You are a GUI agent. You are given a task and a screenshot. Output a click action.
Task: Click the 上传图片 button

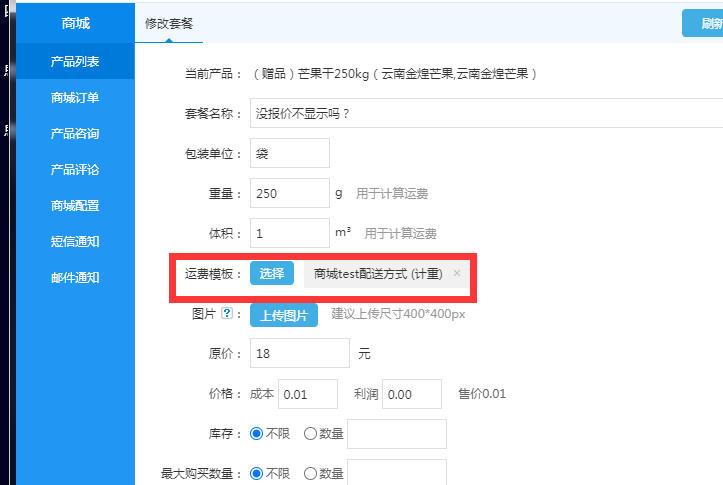284,315
